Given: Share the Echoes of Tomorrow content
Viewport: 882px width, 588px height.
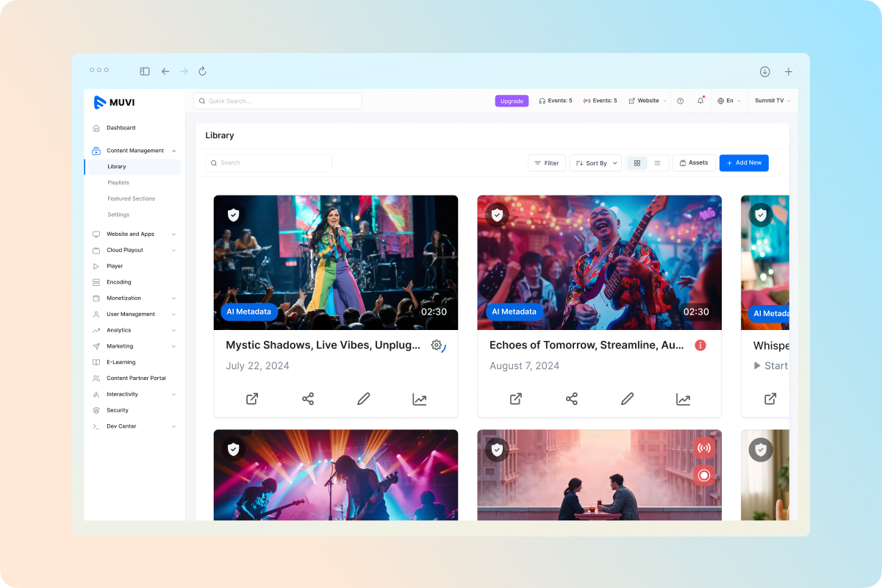Looking at the screenshot, I should [x=572, y=399].
